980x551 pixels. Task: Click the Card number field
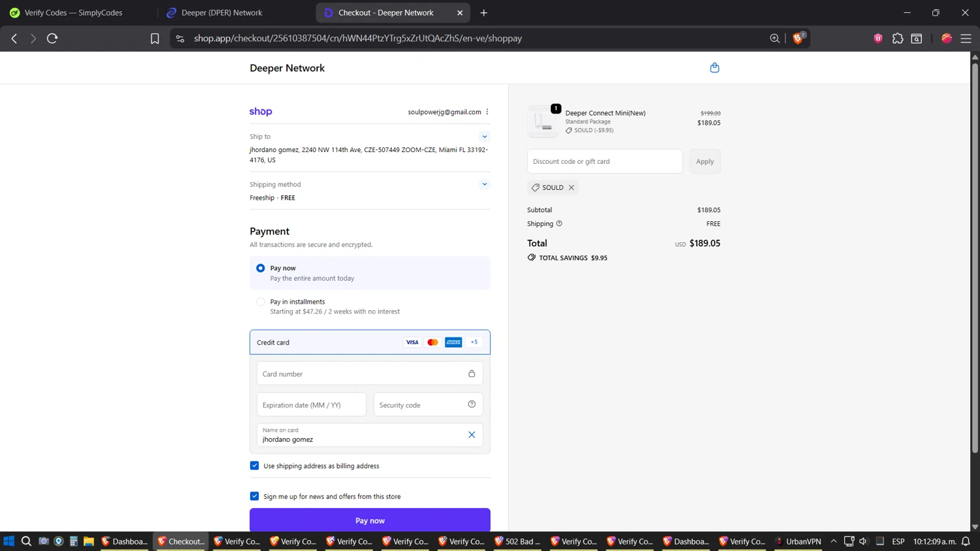coord(370,373)
